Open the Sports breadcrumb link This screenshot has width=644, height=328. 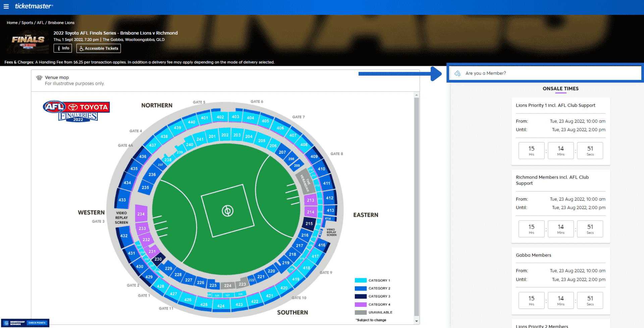click(27, 23)
